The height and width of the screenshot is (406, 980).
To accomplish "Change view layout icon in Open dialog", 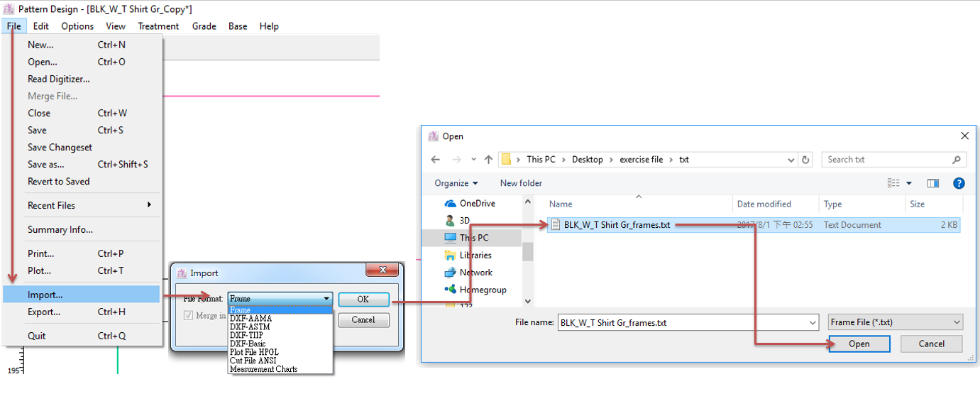I will pos(893,183).
